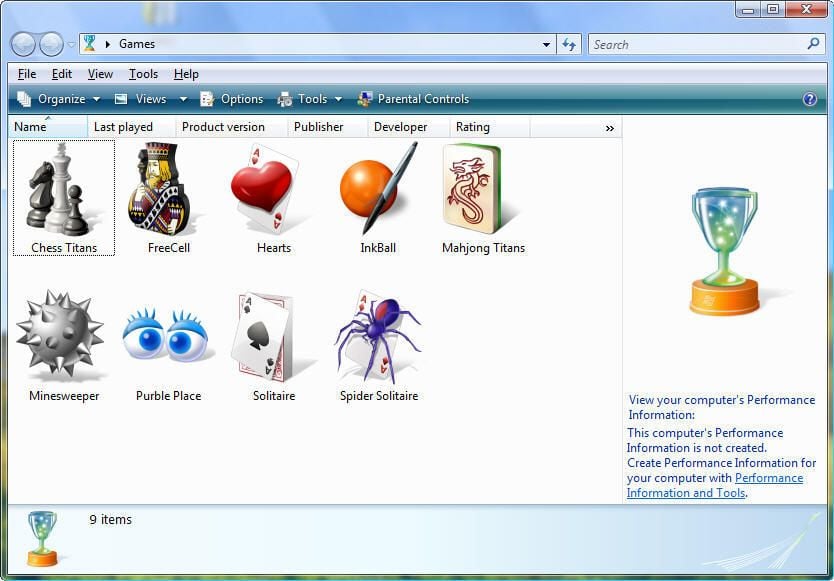
Task: Click the Forward navigation arrow button
Action: [52, 45]
